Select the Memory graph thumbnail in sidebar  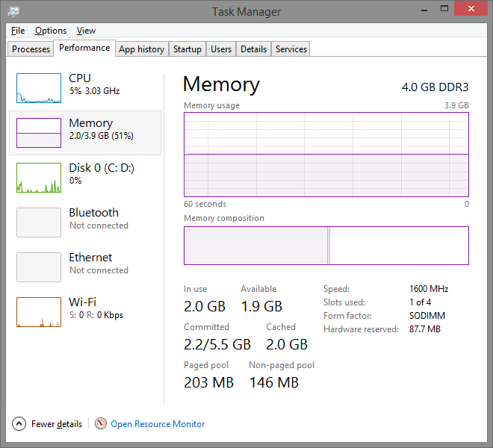pyautogui.click(x=39, y=133)
